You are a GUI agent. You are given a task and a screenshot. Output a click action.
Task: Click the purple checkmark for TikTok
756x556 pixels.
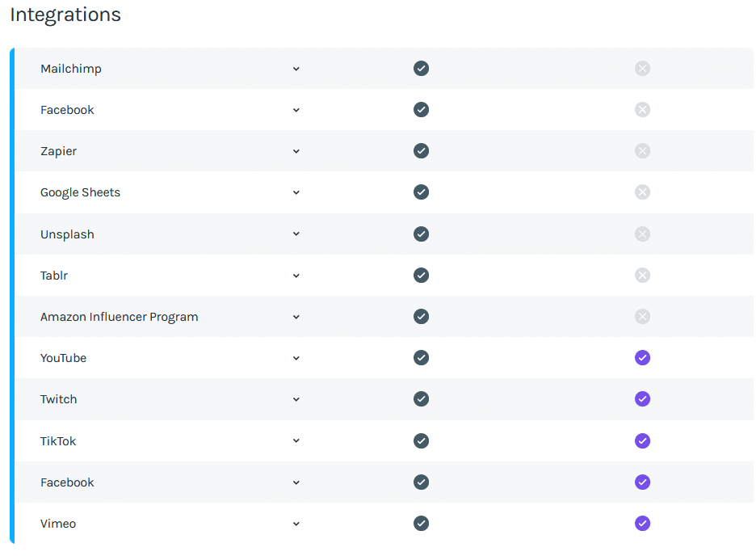pyautogui.click(x=642, y=440)
